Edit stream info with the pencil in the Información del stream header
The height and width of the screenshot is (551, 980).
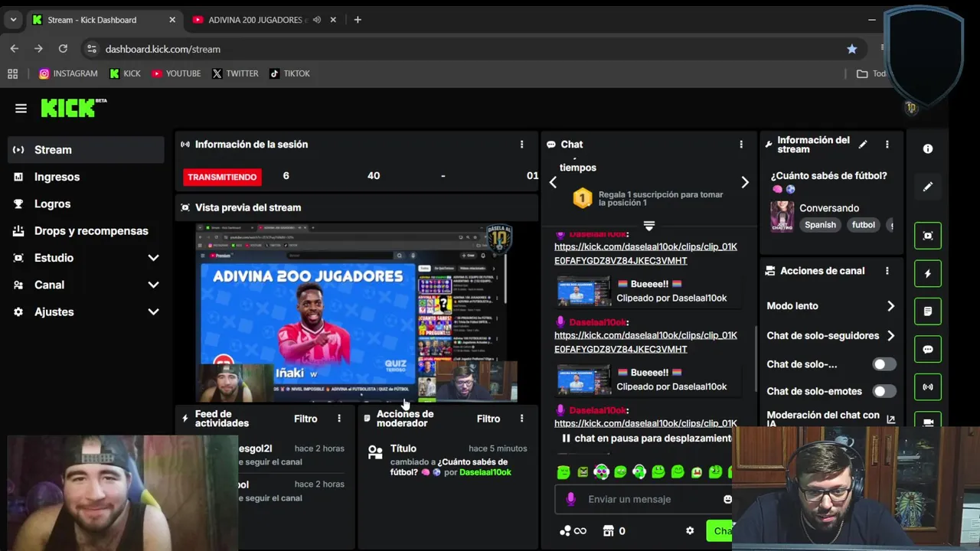pos(863,144)
